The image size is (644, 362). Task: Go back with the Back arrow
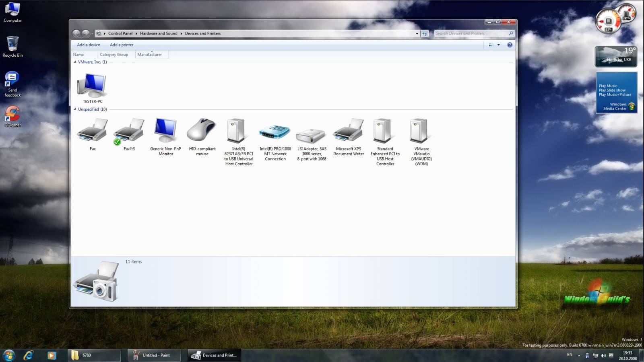(76, 34)
